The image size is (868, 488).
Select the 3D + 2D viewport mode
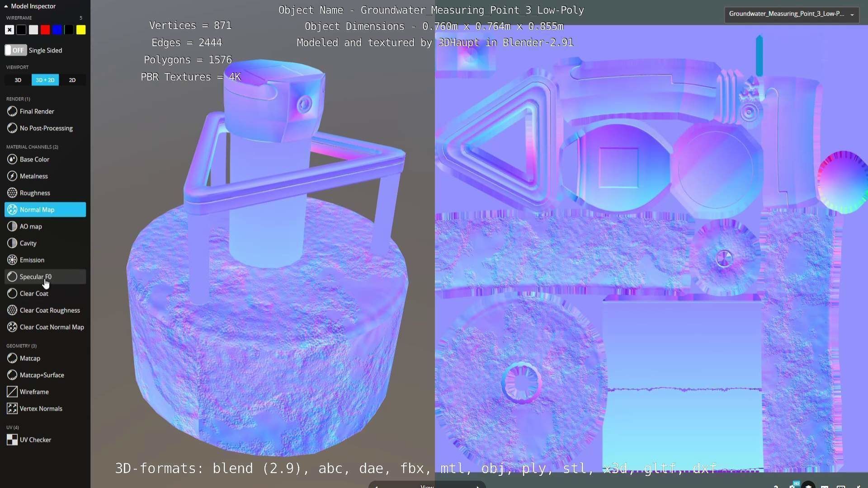[x=45, y=80]
